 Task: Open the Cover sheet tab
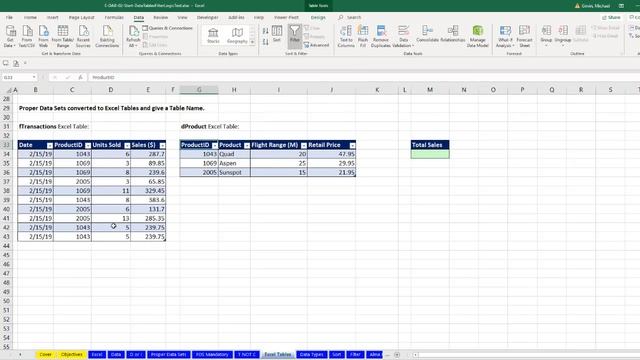tap(46, 354)
